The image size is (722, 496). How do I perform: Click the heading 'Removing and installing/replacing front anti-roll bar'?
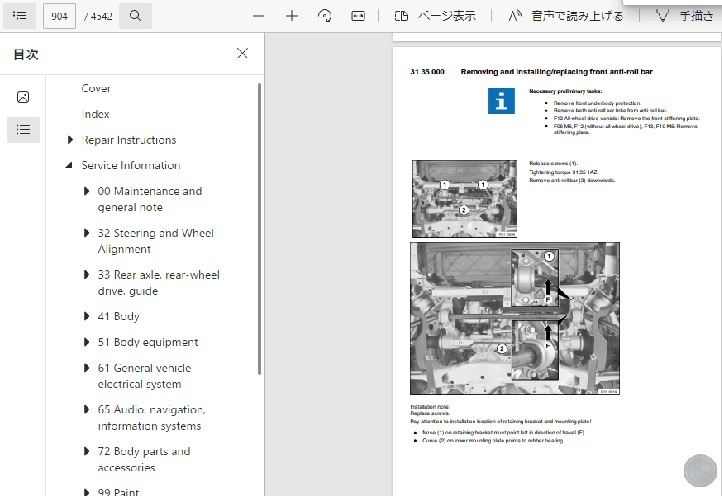[x=556, y=72]
